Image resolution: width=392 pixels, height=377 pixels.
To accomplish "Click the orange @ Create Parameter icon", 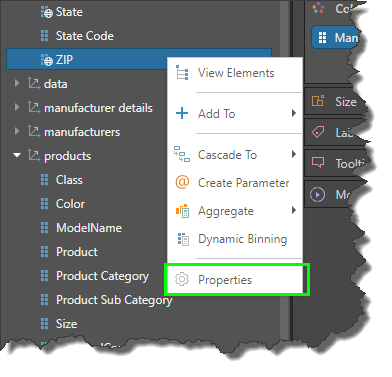I will [182, 182].
